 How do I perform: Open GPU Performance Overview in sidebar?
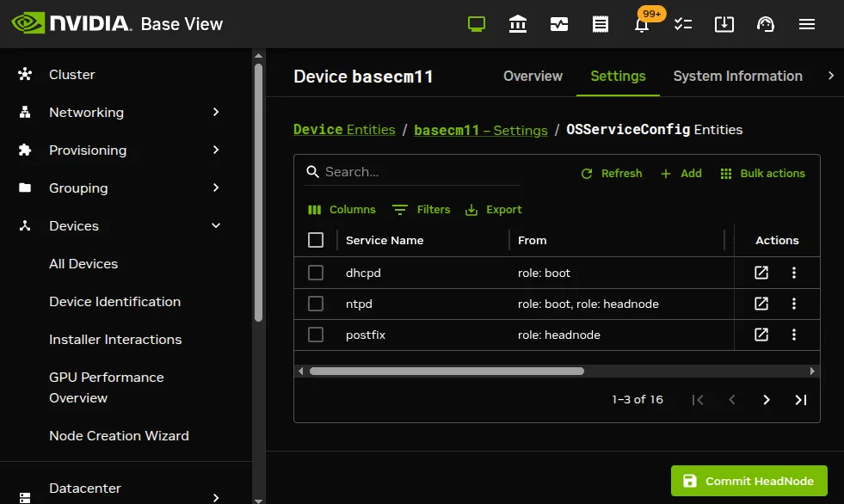(x=106, y=387)
